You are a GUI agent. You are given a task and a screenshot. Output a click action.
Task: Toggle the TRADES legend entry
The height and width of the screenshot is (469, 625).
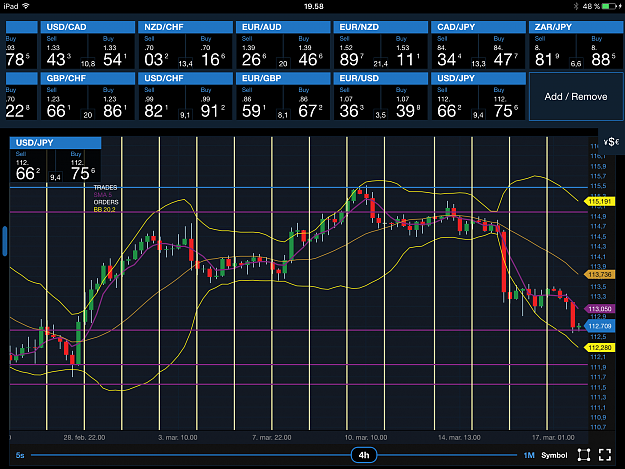105,187
